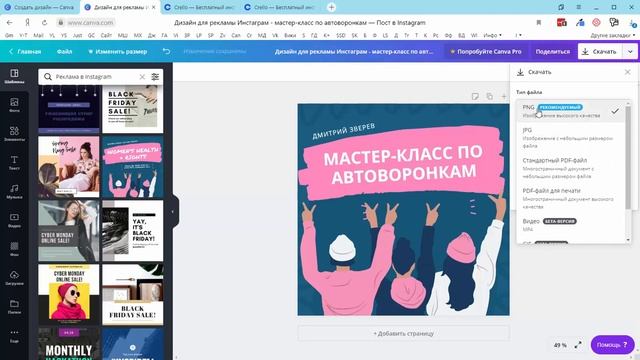Click the magnifier icon in the search box

48,77
